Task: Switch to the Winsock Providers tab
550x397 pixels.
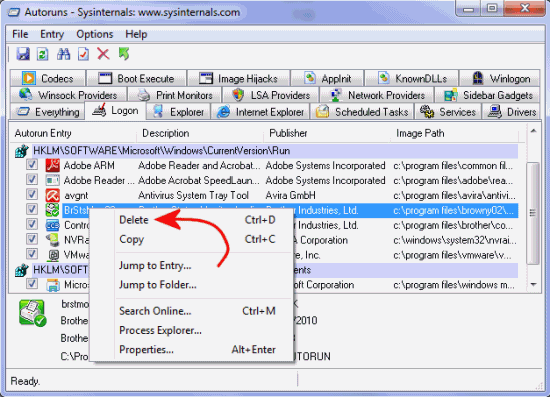Action: click(x=68, y=95)
